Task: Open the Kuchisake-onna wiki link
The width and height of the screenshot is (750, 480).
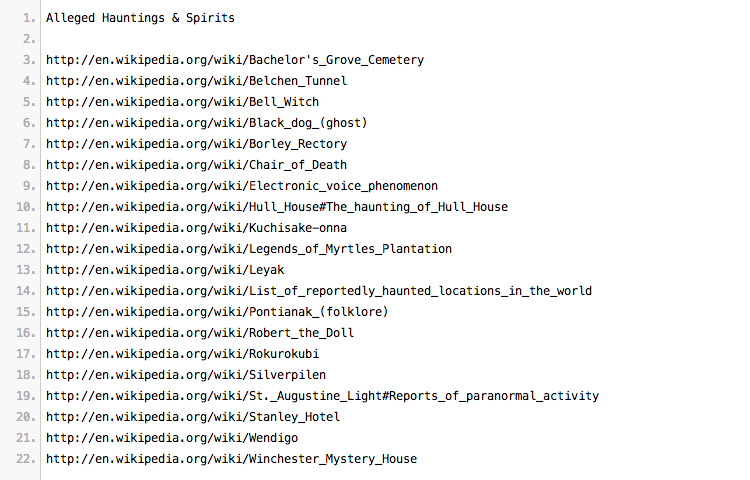Action: click(196, 228)
